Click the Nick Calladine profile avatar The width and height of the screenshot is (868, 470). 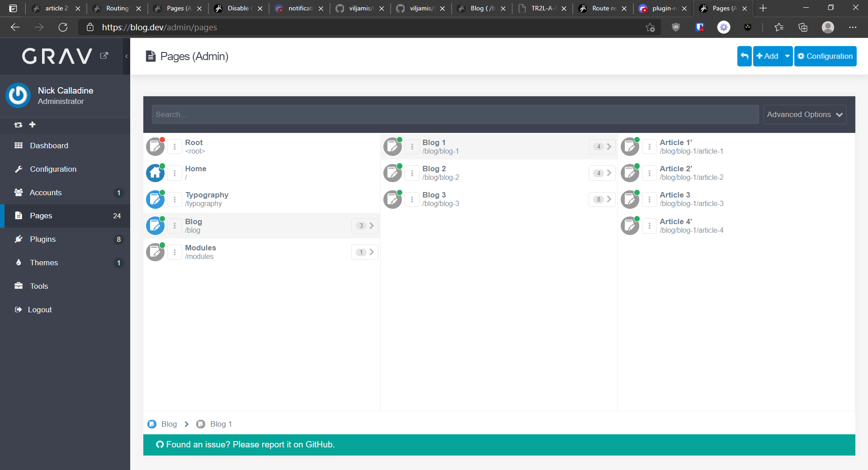click(18, 95)
